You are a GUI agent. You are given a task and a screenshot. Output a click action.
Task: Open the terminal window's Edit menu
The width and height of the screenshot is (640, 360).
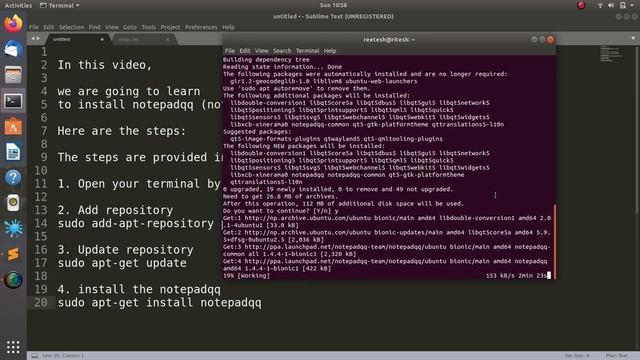point(245,51)
